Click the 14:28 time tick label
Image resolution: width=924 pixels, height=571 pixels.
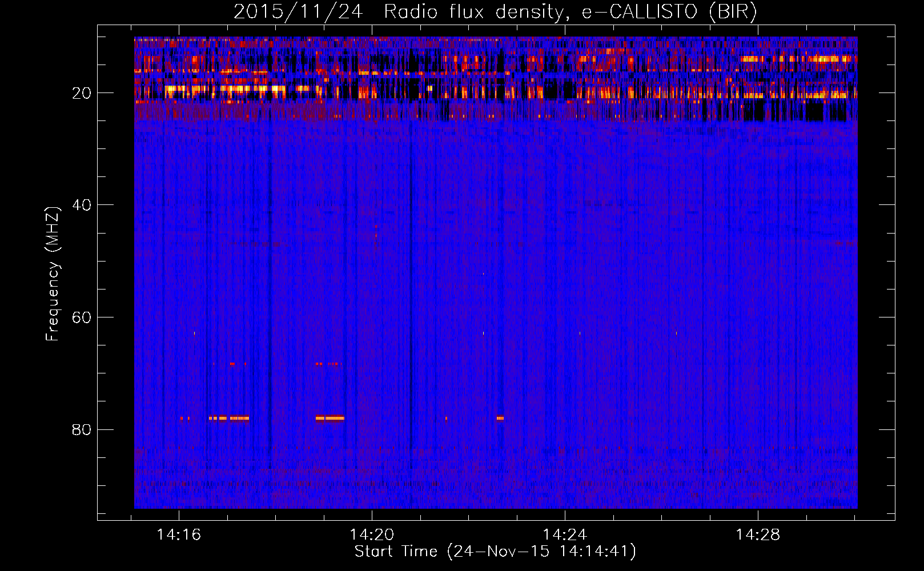click(x=758, y=535)
